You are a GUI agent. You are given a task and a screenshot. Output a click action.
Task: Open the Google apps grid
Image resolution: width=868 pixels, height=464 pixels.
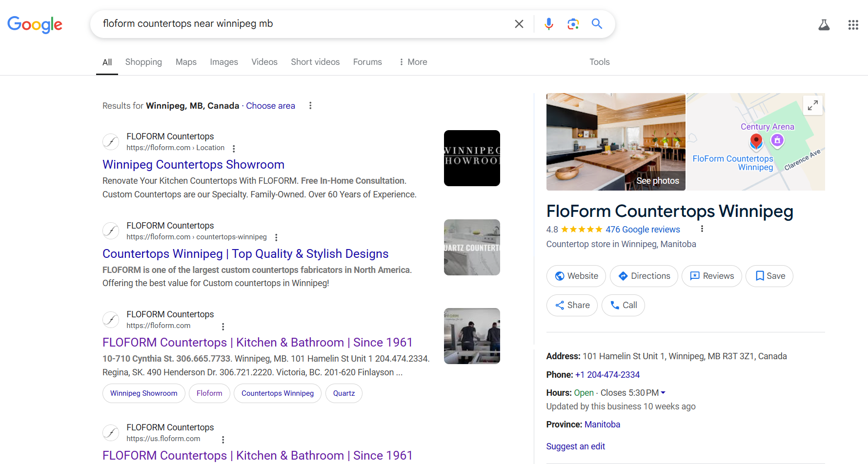(x=853, y=25)
